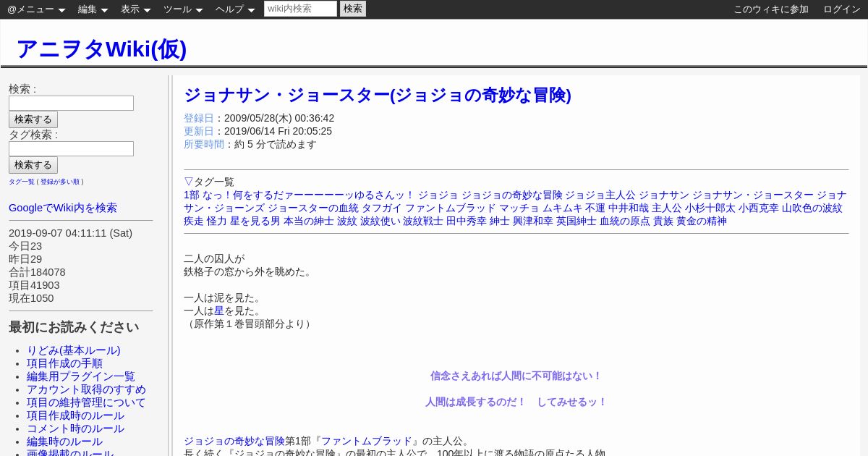Click 検索する button under タグ検索
Viewport: 868px width, 456px height.
[33, 165]
